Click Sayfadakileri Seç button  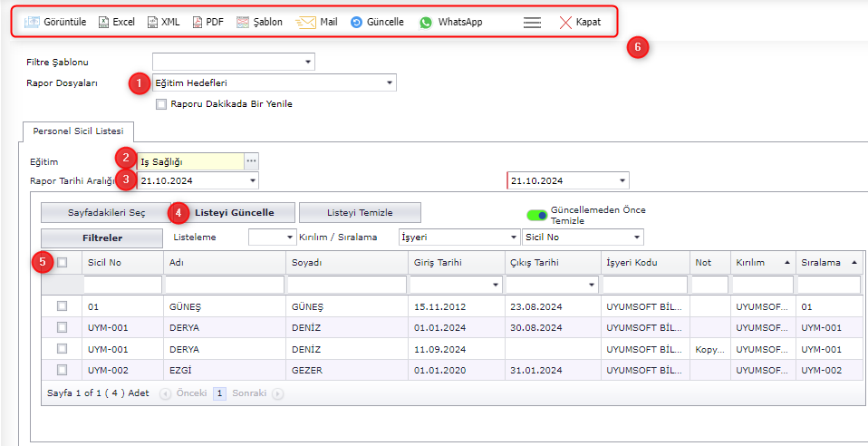106,213
